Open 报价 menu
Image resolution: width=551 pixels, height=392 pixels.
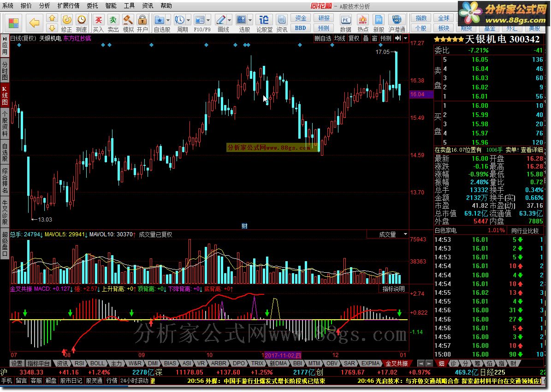tap(26, 6)
